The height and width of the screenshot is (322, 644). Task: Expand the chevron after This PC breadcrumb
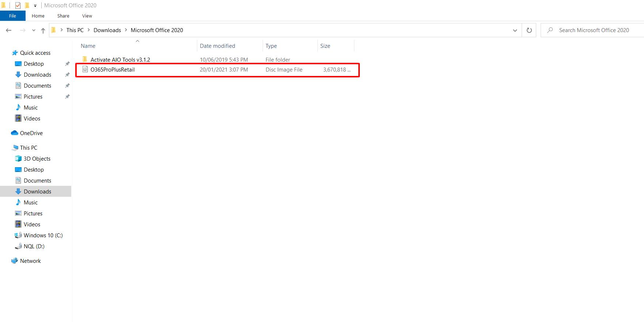[x=88, y=30]
